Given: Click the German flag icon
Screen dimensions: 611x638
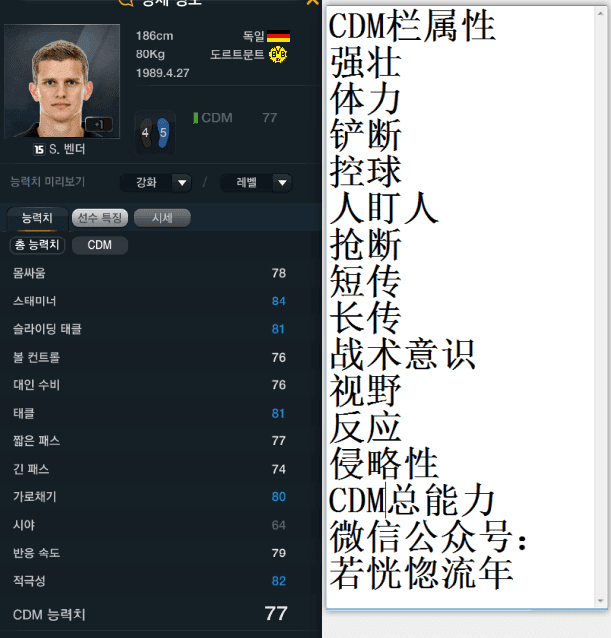Looking at the screenshot, I should 278,36.
